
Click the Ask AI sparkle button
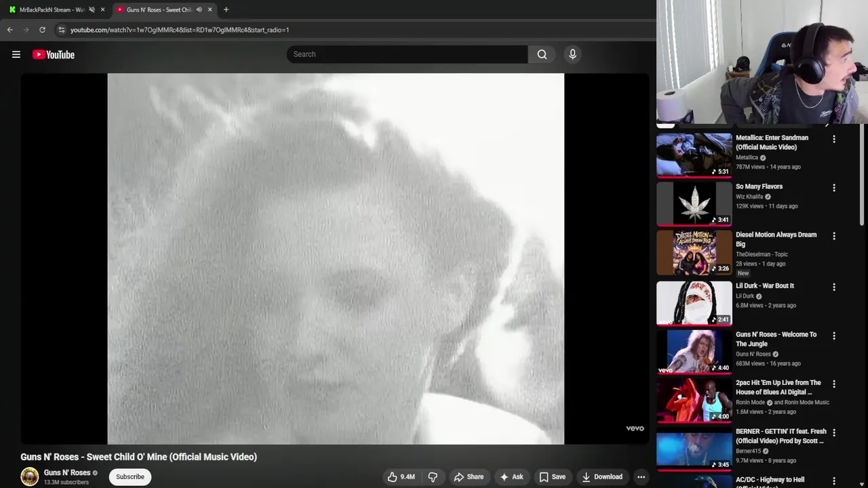pos(511,477)
